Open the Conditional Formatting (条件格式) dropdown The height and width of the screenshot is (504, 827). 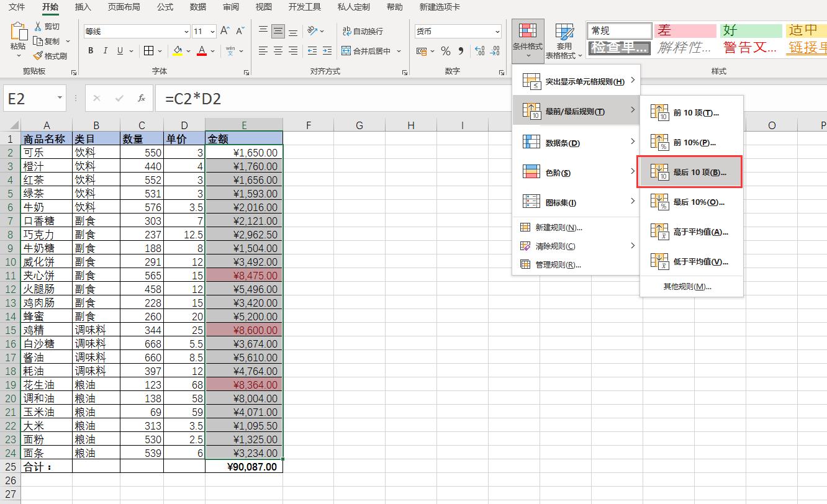pyautogui.click(x=528, y=40)
